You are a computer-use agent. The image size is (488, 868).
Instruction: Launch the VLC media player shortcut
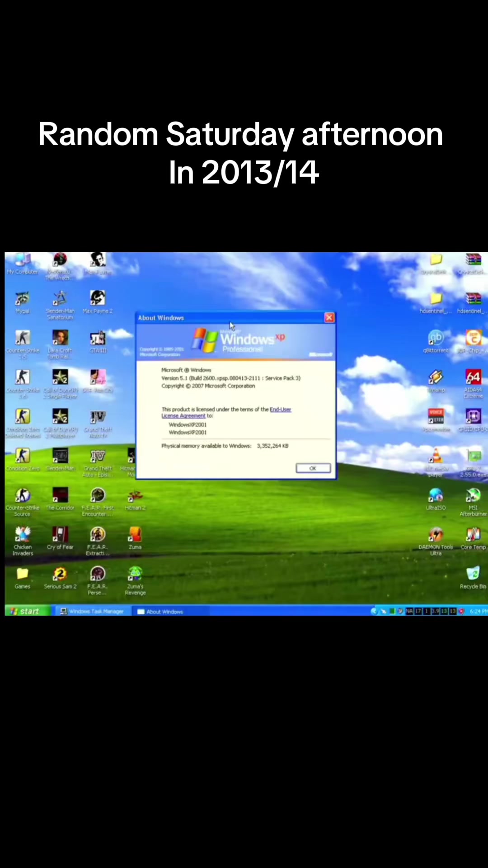(436, 462)
